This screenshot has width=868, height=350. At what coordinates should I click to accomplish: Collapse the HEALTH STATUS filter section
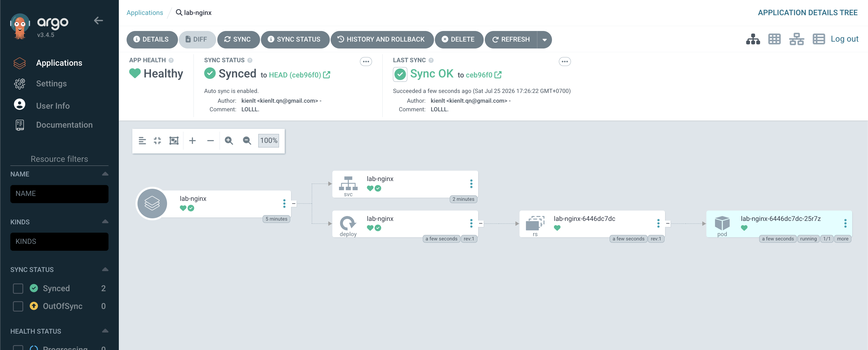click(x=105, y=331)
